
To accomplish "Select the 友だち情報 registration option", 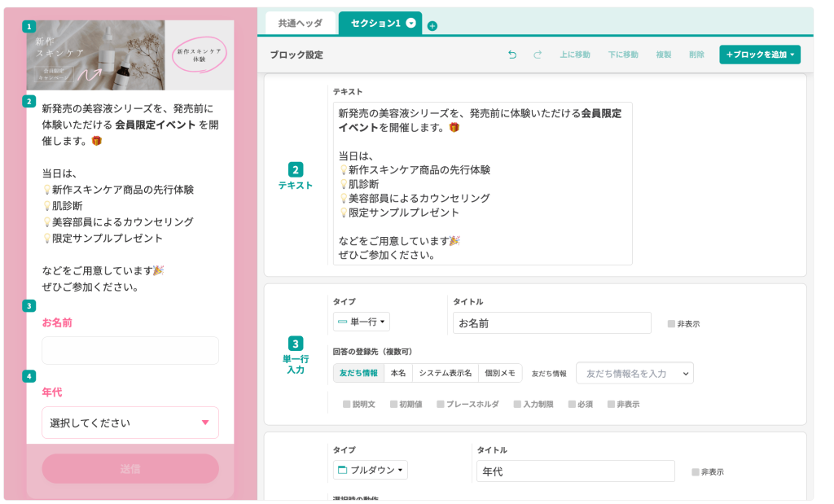I will point(358,373).
